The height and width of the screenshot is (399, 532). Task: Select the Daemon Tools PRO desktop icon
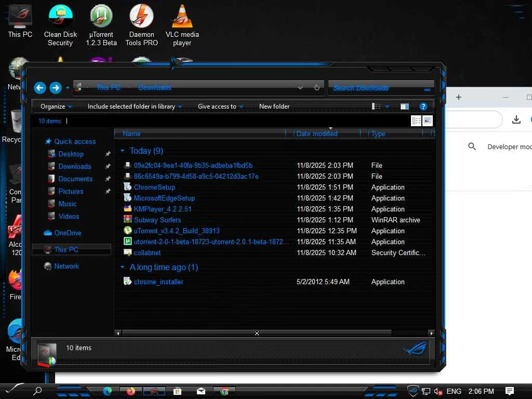coord(141,25)
